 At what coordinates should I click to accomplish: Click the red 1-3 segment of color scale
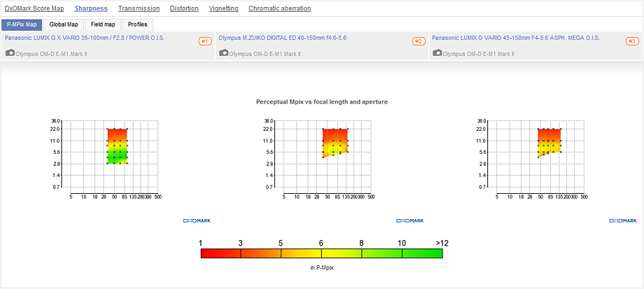pyautogui.click(x=220, y=253)
